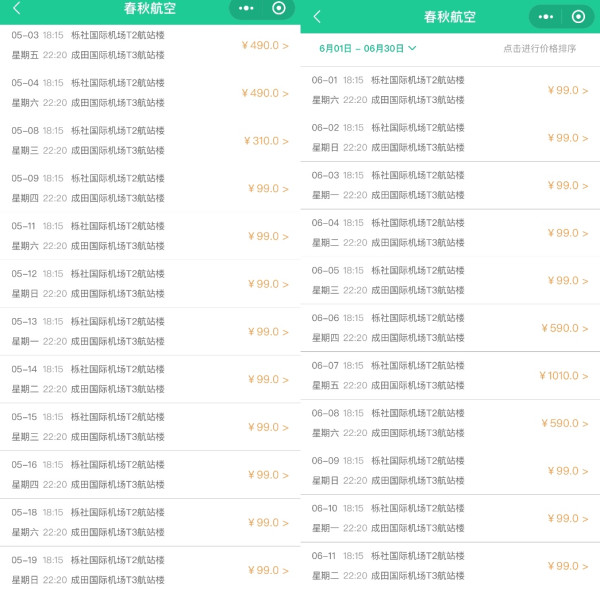The width and height of the screenshot is (600, 589).
Task: Select the 05-16 flight priced ¥99.0
Action: [x=150, y=475]
